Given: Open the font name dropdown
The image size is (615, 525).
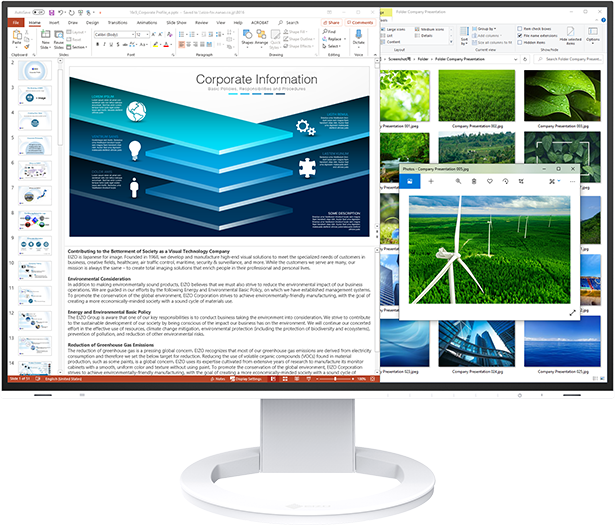Looking at the screenshot, I should [133, 35].
